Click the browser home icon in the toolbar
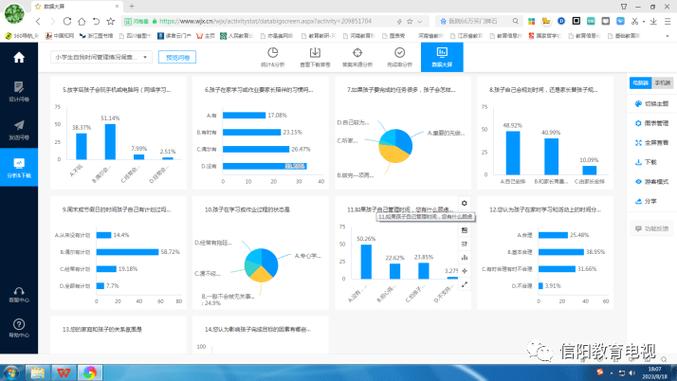The image size is (677, 381). tap(82, 21)
